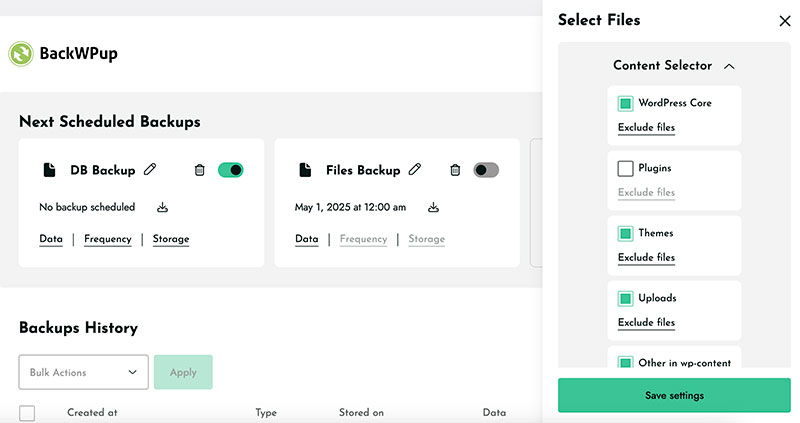Enable the Files Backup toggle switch

click(486, 170)
